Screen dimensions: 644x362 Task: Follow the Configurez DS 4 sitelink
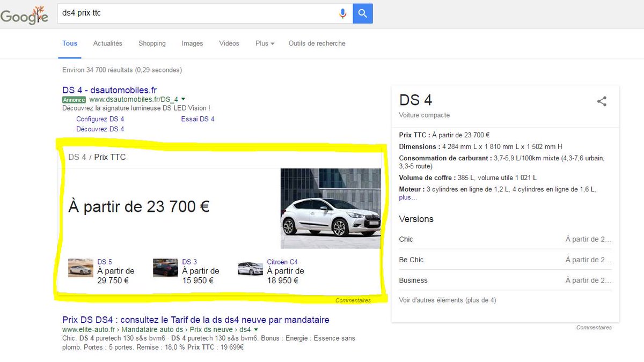(x=100, y=119)
